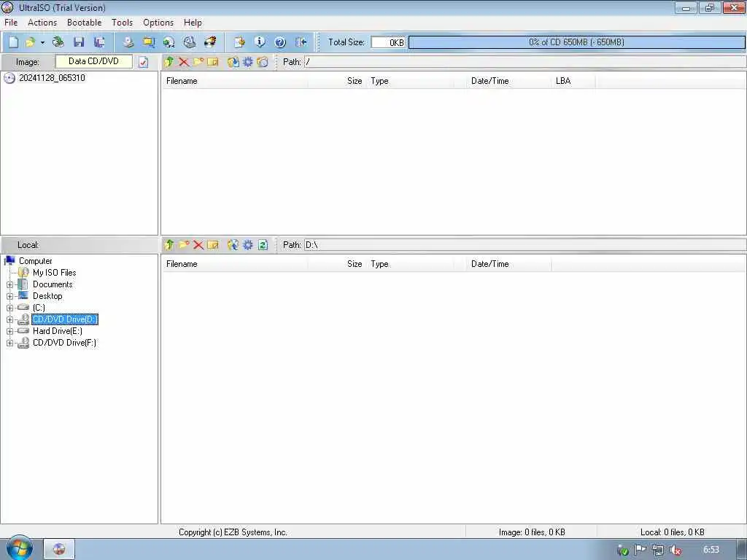Image resolution: width=747 pixels, height=560 pixels.
Task: Select Hard Drive(E:) in the tree
Action: [57, 331]
